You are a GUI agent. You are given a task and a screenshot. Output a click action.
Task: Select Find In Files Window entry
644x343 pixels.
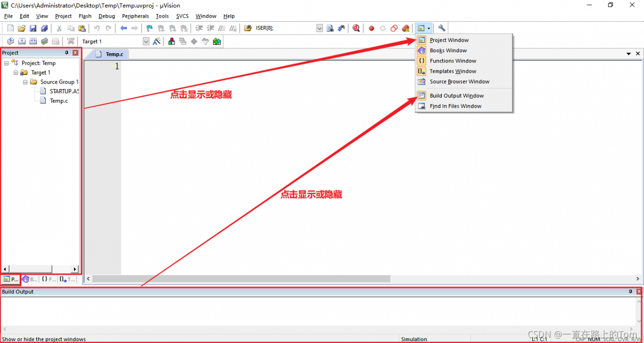(x=463, y=106)
